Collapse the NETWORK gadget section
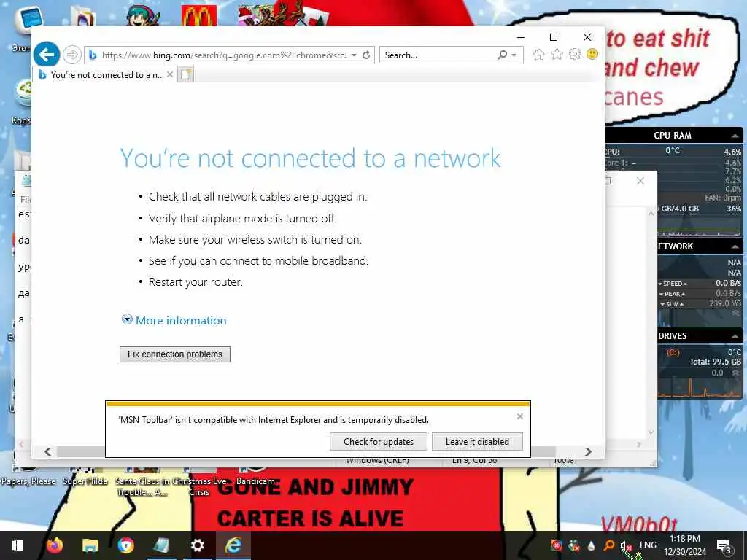The image size is (747, 560). (x=735, y=246)
